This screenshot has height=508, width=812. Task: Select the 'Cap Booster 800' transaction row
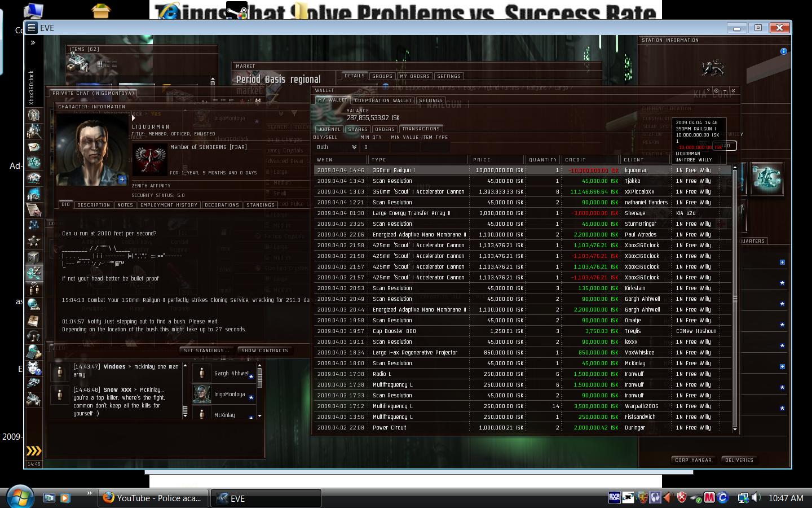coord(523,331)
